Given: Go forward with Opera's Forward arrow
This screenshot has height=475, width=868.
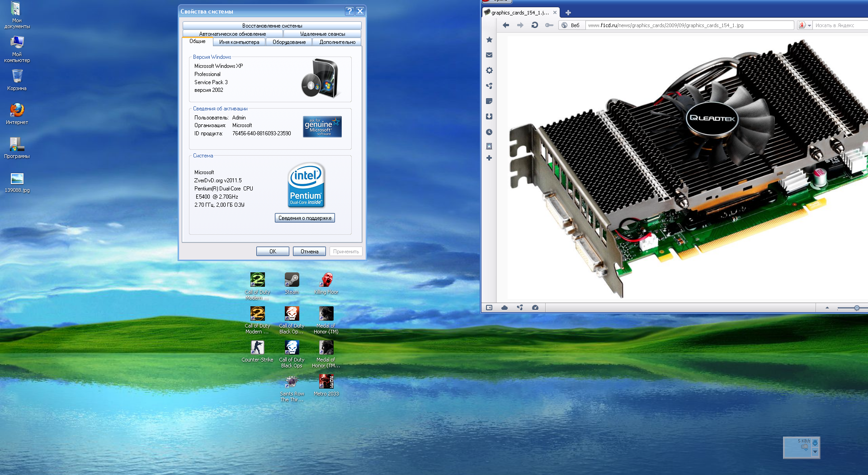Looking at the screenshot, I should tap(520, 25).
